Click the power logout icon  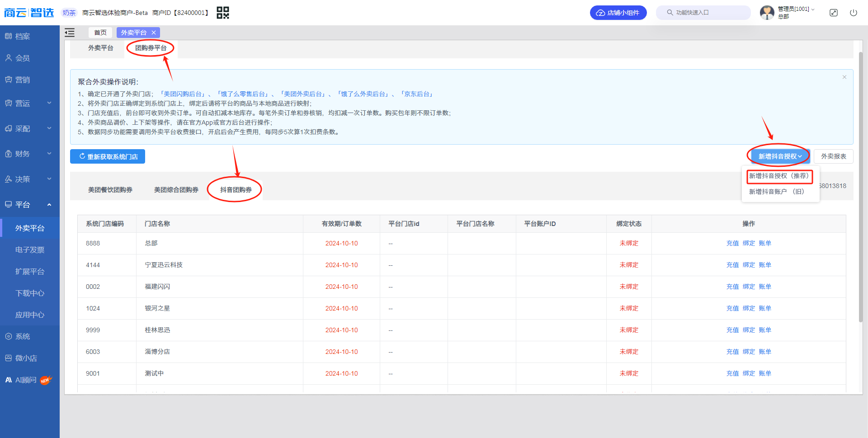point(854,13)
